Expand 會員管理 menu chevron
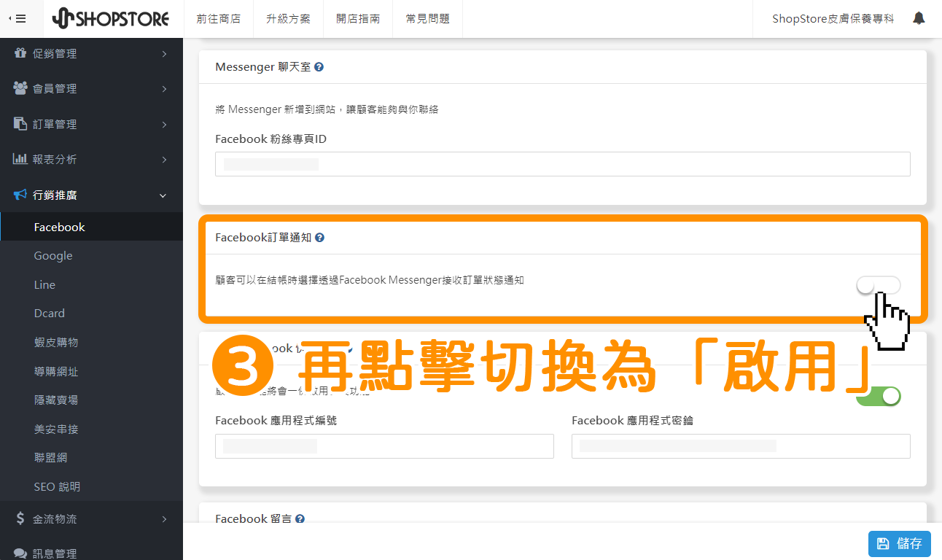The image size is (942, 560). pos(164,89)
